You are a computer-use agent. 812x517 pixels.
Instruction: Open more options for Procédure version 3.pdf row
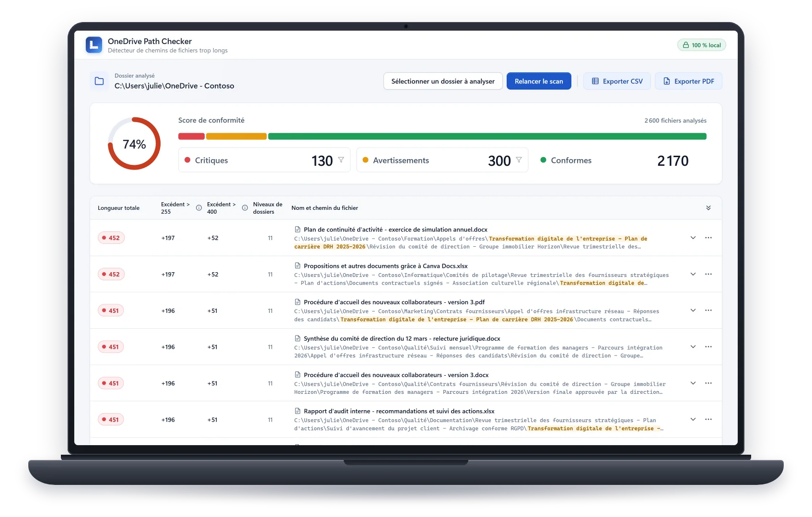click(x=708, y=310)
